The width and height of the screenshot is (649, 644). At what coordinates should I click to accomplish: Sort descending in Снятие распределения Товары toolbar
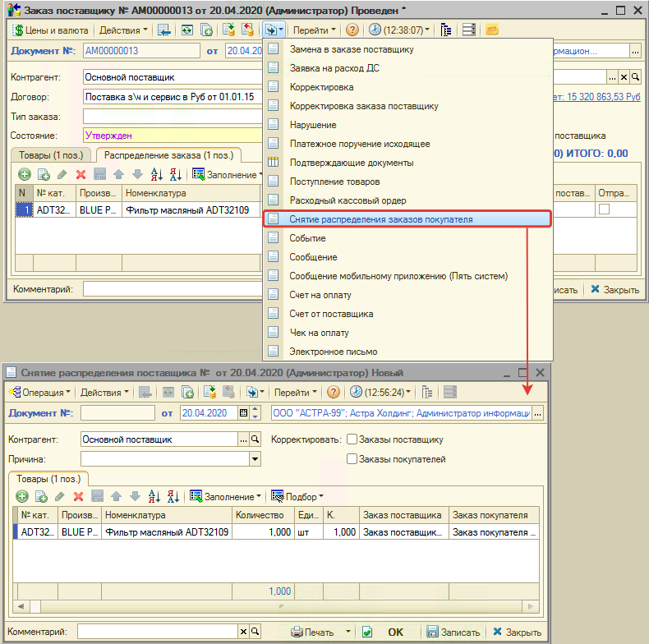[x=173, y=496]
